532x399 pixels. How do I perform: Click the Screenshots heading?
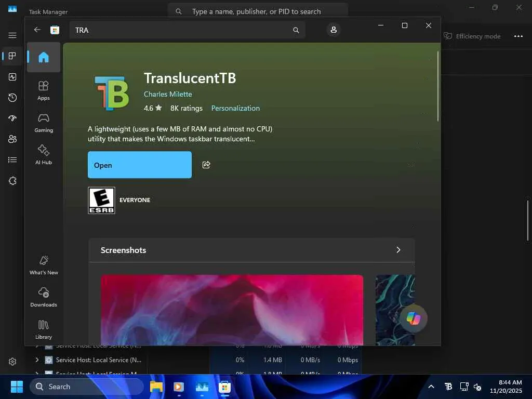point(123,250)
